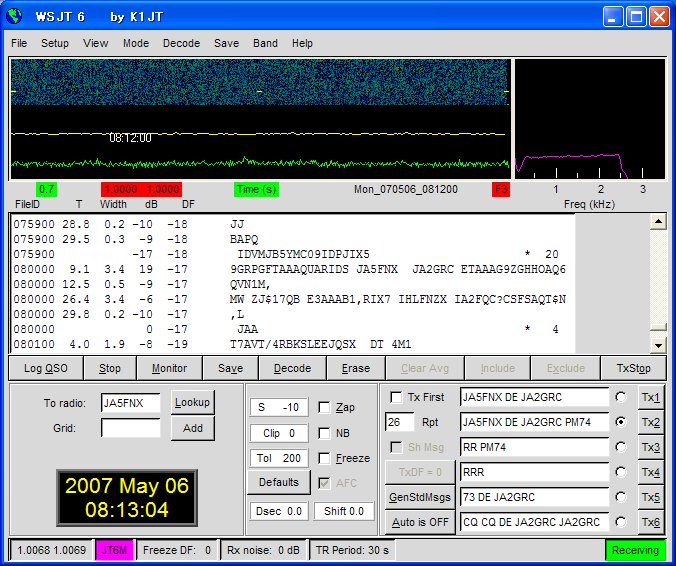
Task: Click the Add button
Action: coord(192,428)
